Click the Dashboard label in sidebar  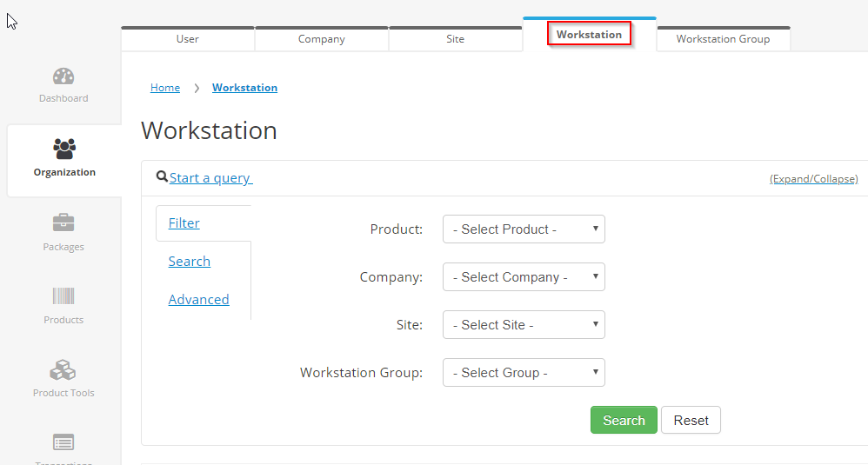coord(63,98)
